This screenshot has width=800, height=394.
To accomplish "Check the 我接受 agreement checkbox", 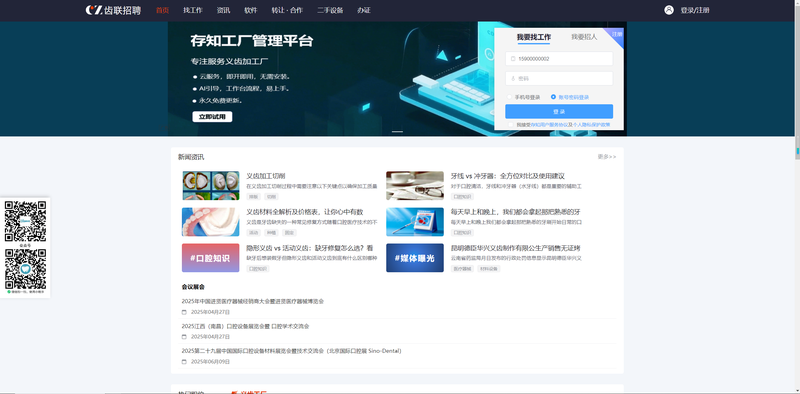I will (x=511, y=125).
